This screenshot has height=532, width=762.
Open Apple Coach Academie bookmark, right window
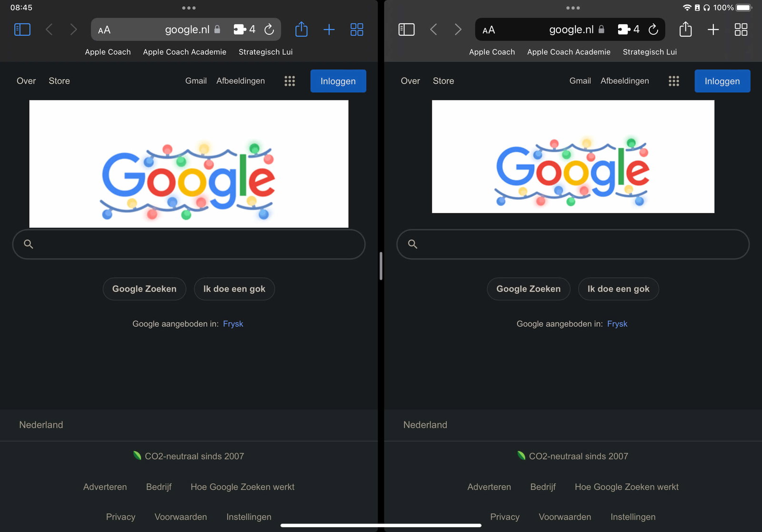(569, 52)
